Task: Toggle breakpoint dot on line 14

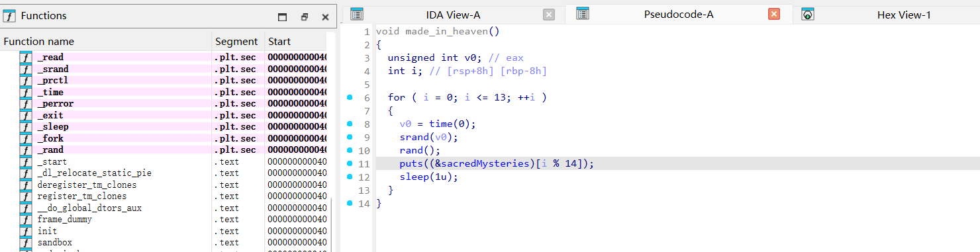Action: click(350, 203)
